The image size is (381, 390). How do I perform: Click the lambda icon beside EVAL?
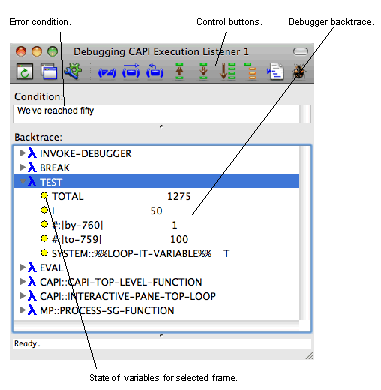32,267
